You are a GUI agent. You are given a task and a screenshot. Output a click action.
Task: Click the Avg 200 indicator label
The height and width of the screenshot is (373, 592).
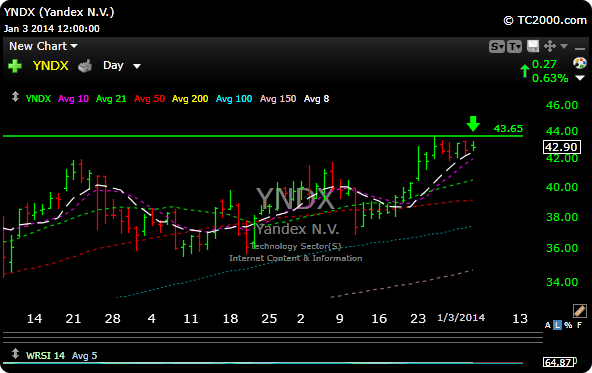coord(190,99)
